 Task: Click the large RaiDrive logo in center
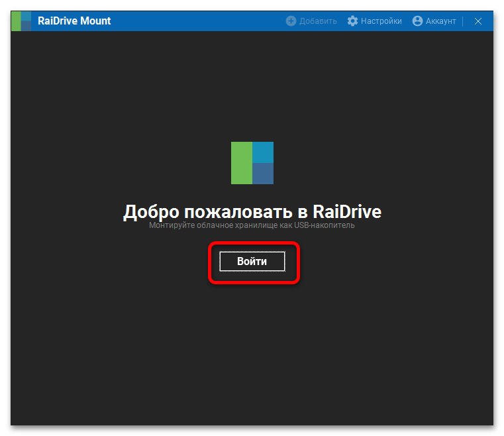coord(252,163)
